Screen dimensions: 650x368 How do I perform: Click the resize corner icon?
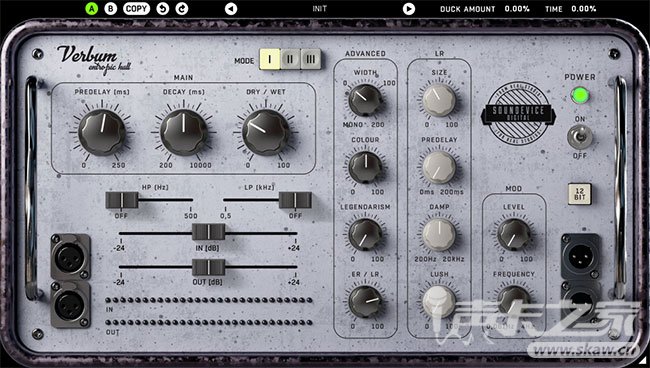click(x=644, y=362)
